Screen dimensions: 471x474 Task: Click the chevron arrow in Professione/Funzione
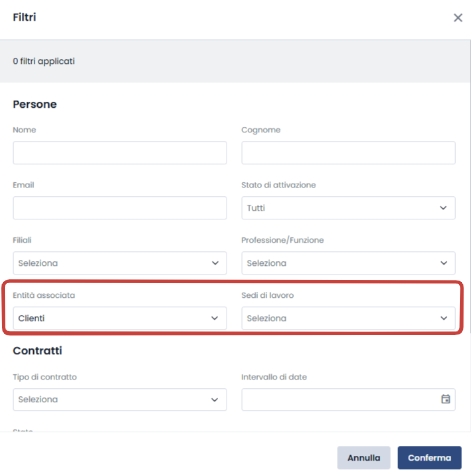[x=444, y=263]
